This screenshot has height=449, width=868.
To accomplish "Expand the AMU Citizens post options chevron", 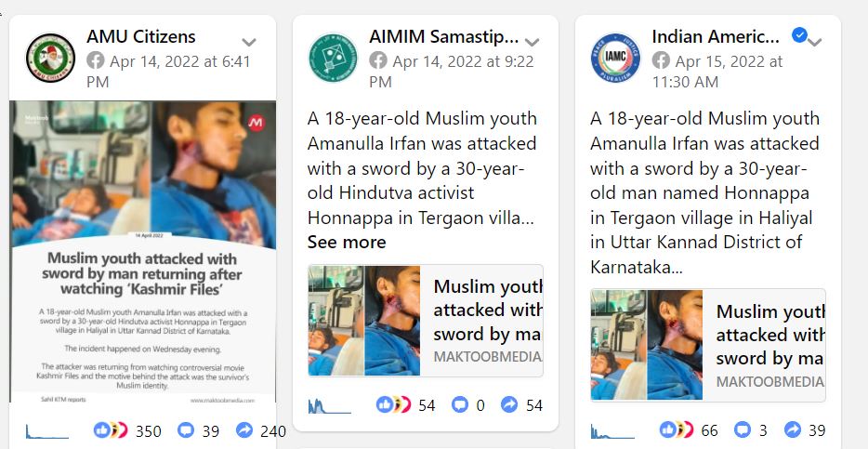I will pyautogui.click(x=249, y=42).
